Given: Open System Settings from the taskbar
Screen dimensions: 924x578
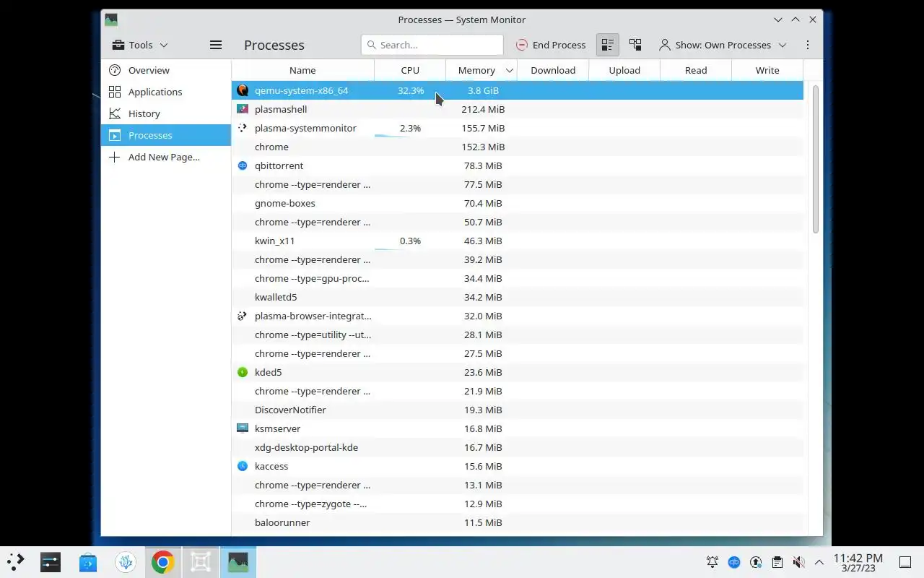Looking at the screenshot, I should pyautogui.click(x=51, y=561).
